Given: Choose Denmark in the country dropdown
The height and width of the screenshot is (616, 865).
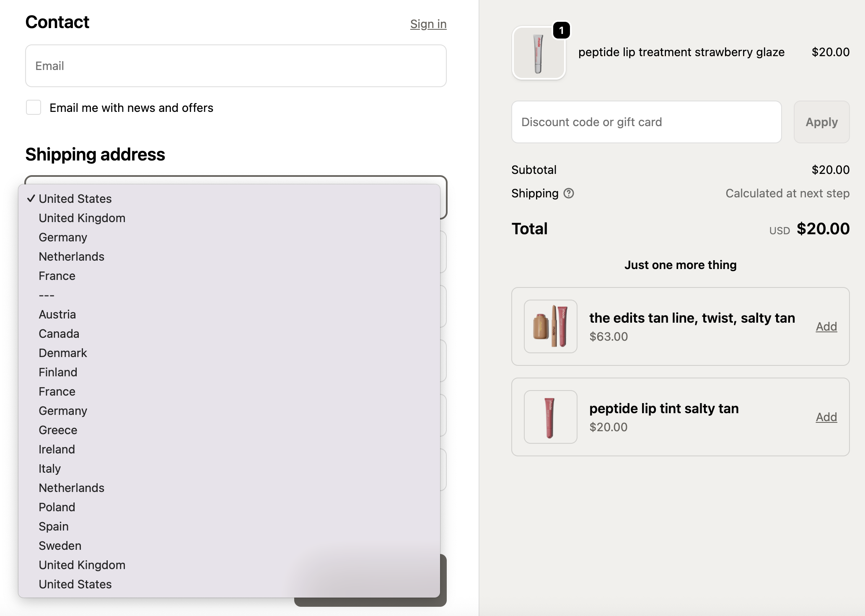Looking at the screenshot, I should [63, 353].
